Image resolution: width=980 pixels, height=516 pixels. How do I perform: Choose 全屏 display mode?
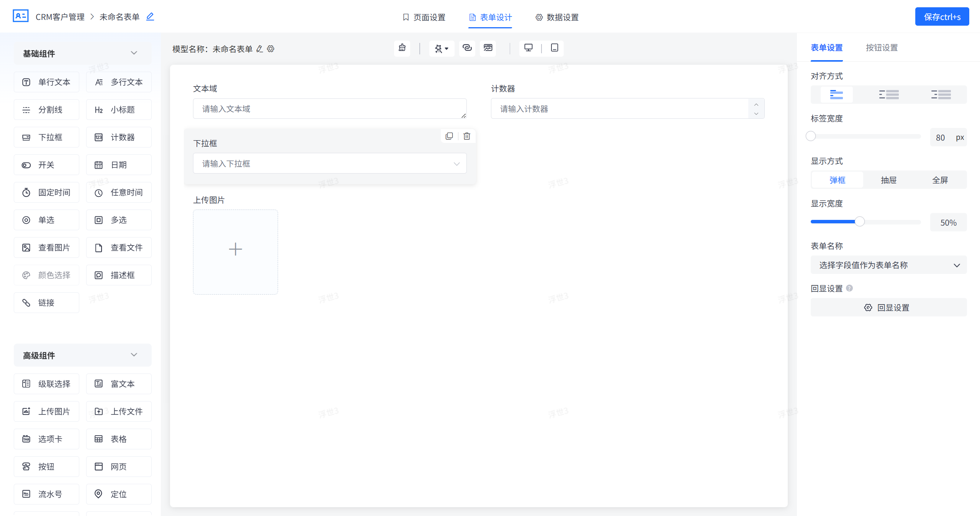(x=940, y=180)
